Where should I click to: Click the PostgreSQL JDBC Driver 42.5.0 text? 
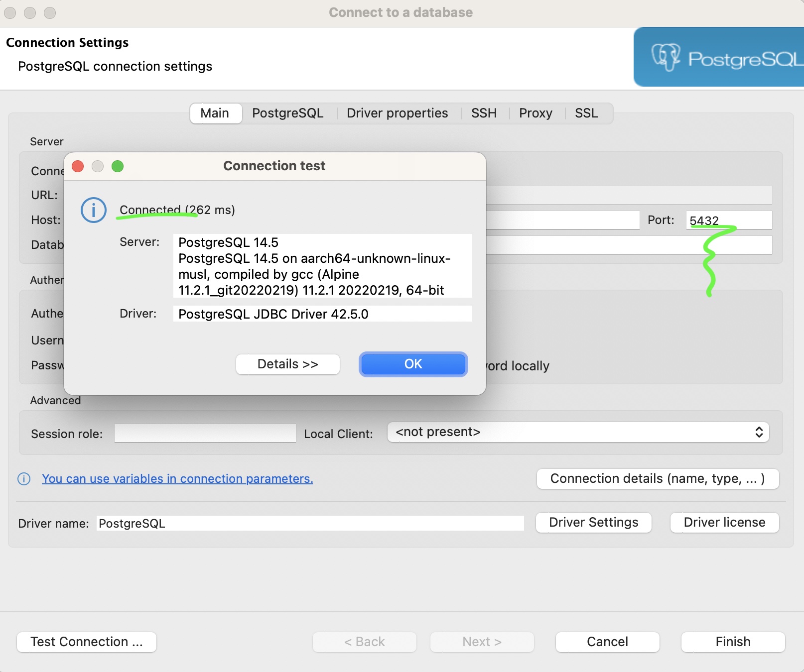click(273, 314)
